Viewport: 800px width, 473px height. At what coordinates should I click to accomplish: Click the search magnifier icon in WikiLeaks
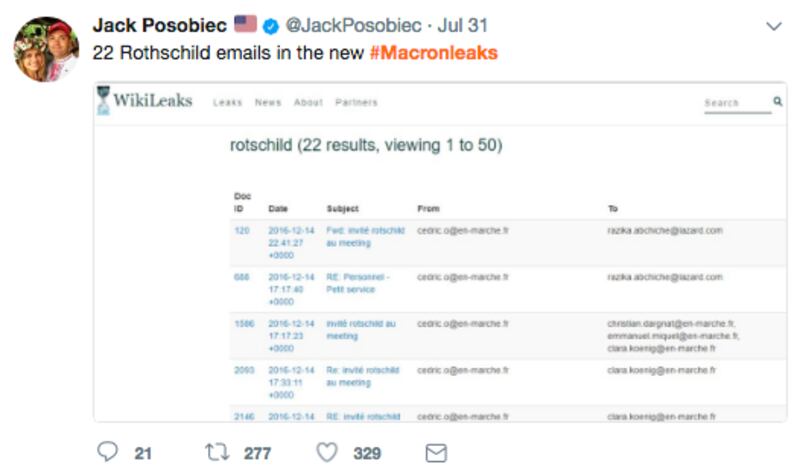pyautogui.click(x=777, y=101)
